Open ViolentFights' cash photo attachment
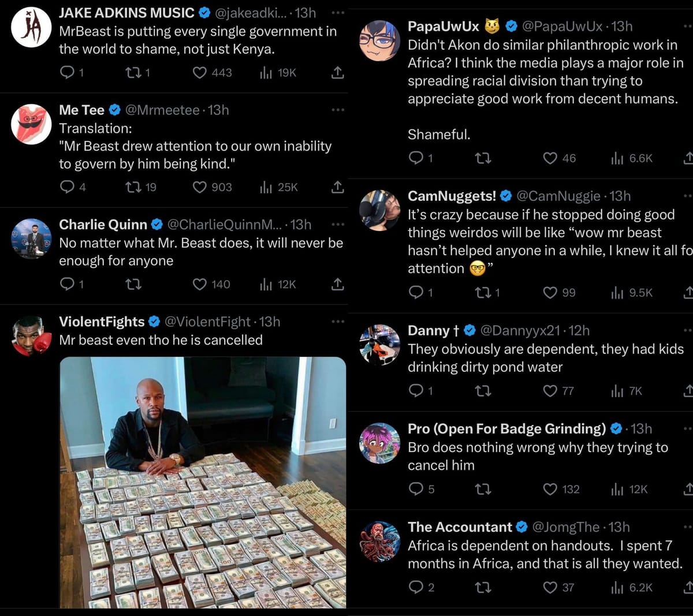Image resolution: width=693 pixels, height=616 pixels. click(203, 482)
